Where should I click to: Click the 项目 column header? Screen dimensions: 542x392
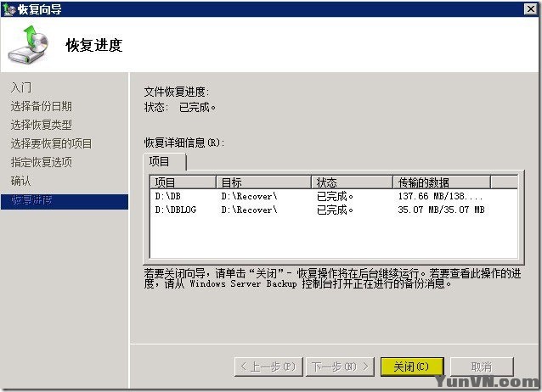(x=183, y=182)
